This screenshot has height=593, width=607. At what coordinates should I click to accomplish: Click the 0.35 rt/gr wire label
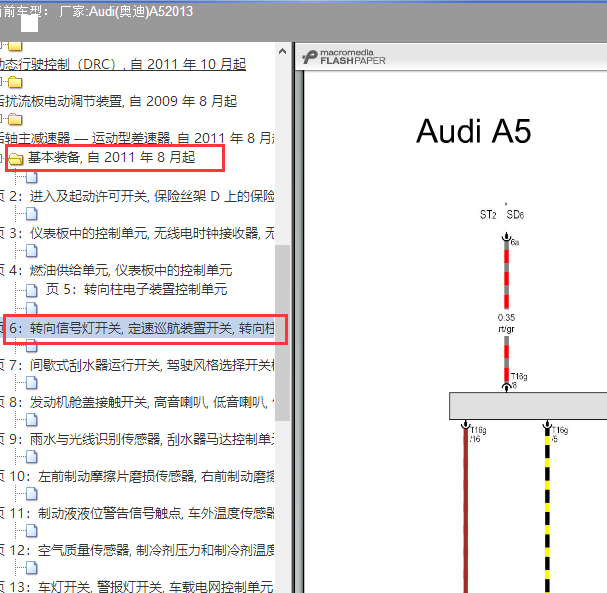tap(506, 323)
